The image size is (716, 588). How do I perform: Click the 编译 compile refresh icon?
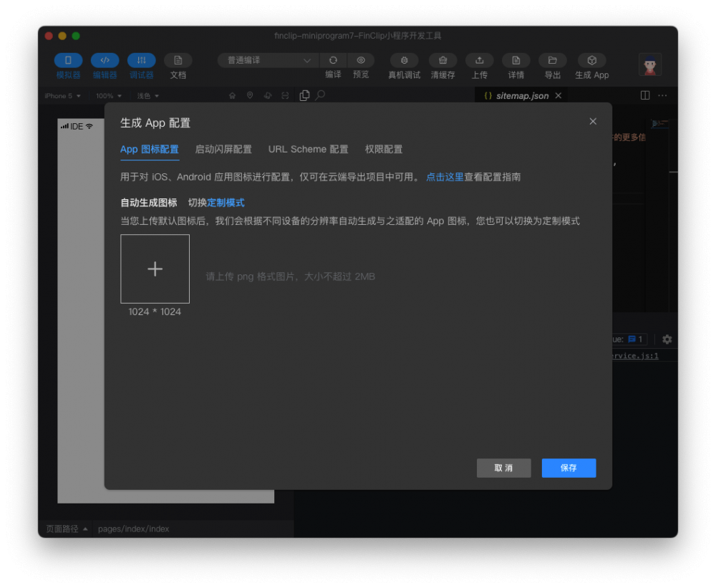pos(333,61)
